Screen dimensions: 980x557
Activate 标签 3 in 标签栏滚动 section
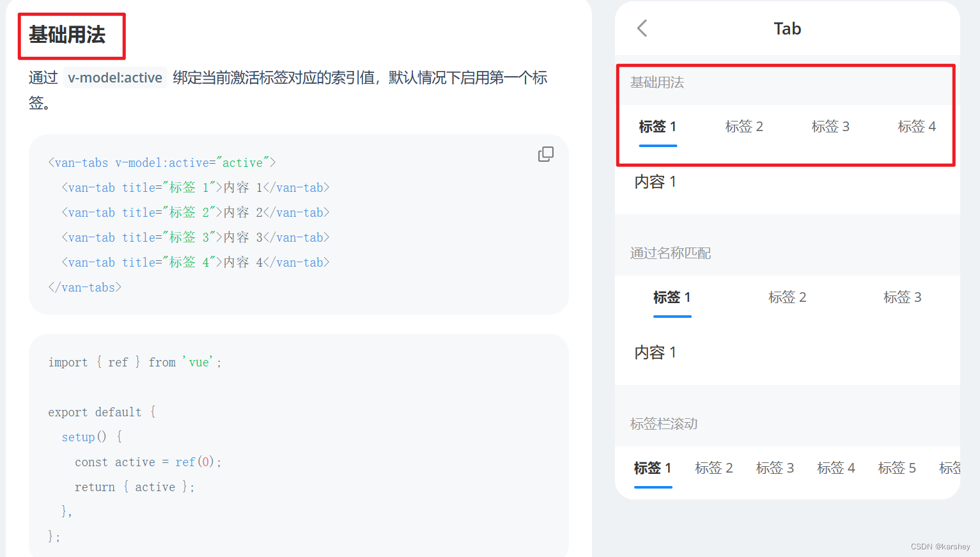click(x=775, y=468)
